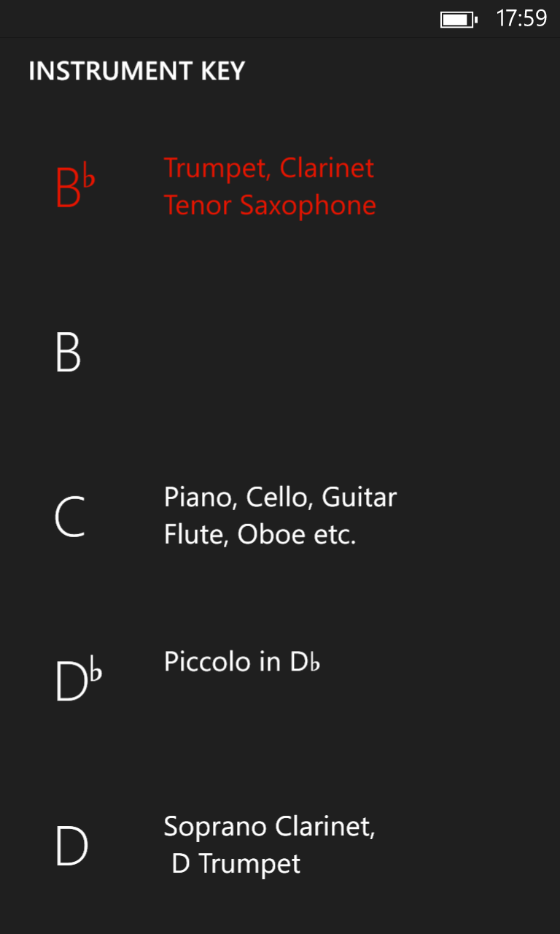
Task: Choose the C key letter
Action: [69, 517]
